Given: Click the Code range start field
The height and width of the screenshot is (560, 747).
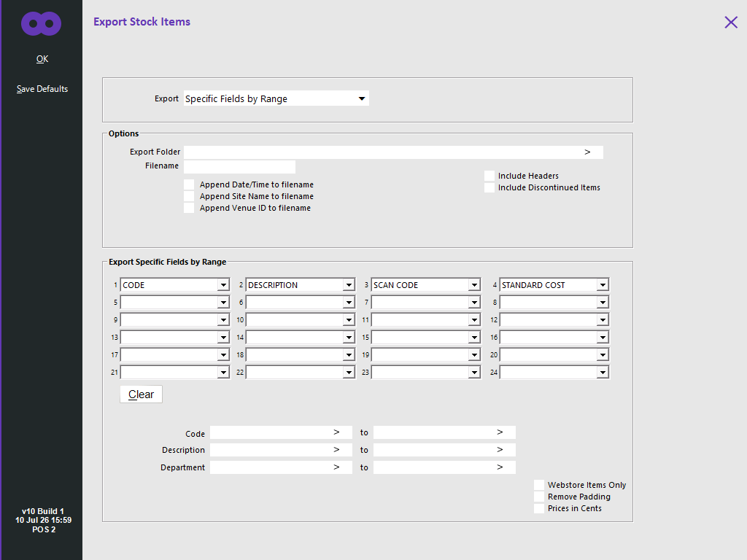Looking at the screenshot, I should pos(281,432).
